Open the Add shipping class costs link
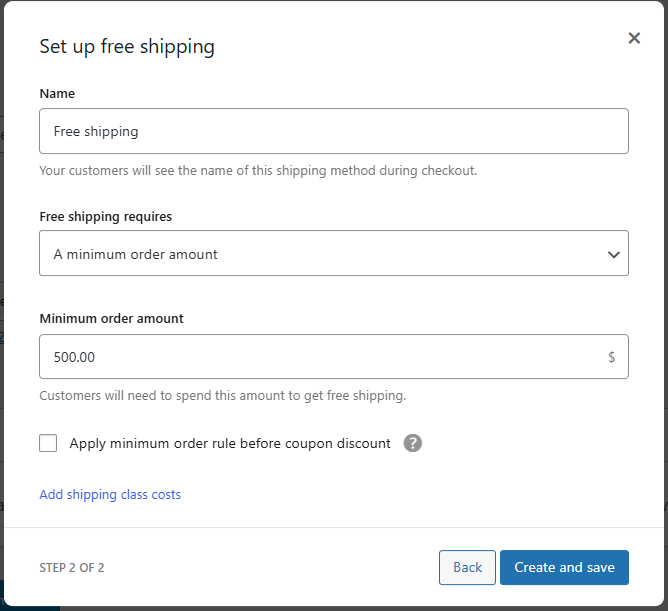The height and width of the screenshot is (611, 668). click(x=110, y=495)
